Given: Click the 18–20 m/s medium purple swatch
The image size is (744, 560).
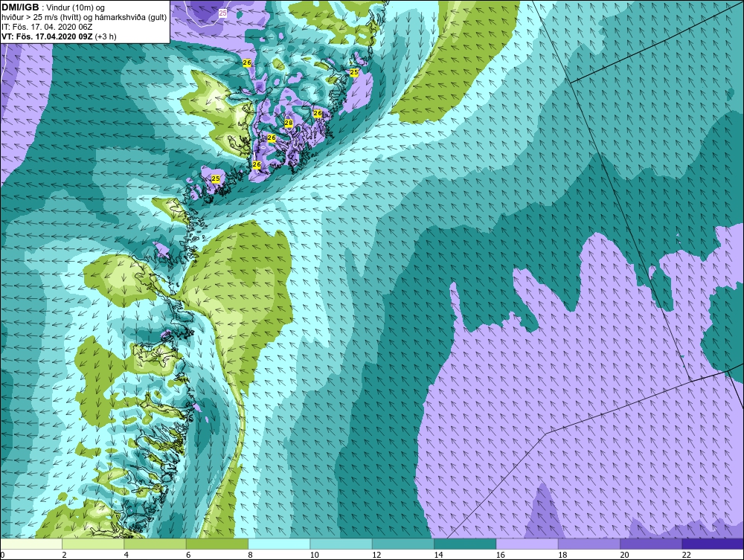Looking at the screenshot, I should pyautogui.click(x=589, y=544).
